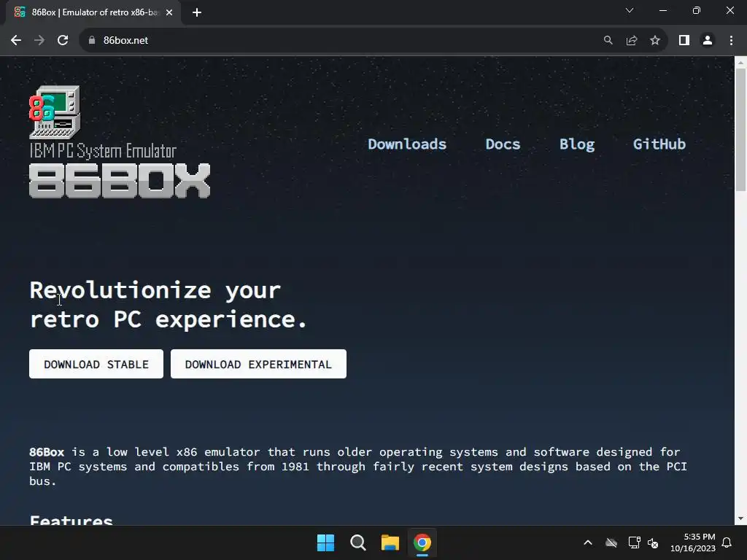Click the scrollbar down arrow
The image size is (747, 560).
[x=740, y=518]
